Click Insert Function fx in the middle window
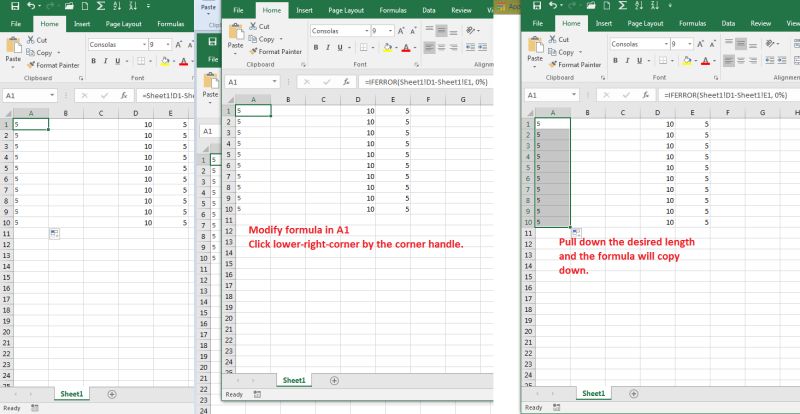Viewport: 800px width, 414px height. [346, 82]
